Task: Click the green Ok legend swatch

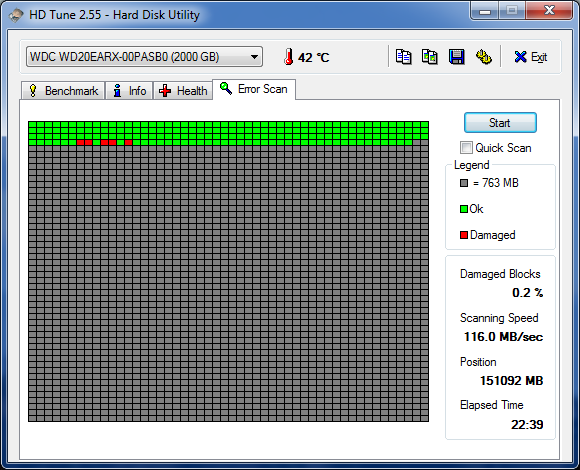Action: (x=464, y=209)
